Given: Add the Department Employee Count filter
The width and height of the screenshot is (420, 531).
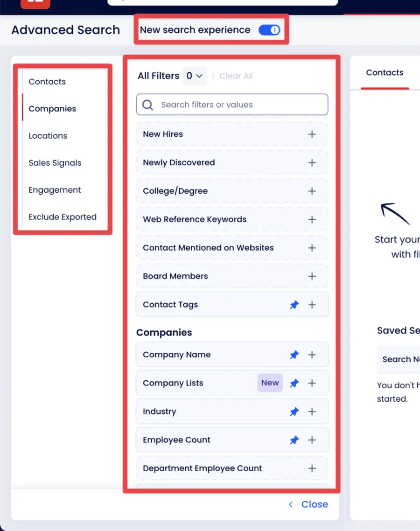Looking at the screenshot, I should (312, 468).
